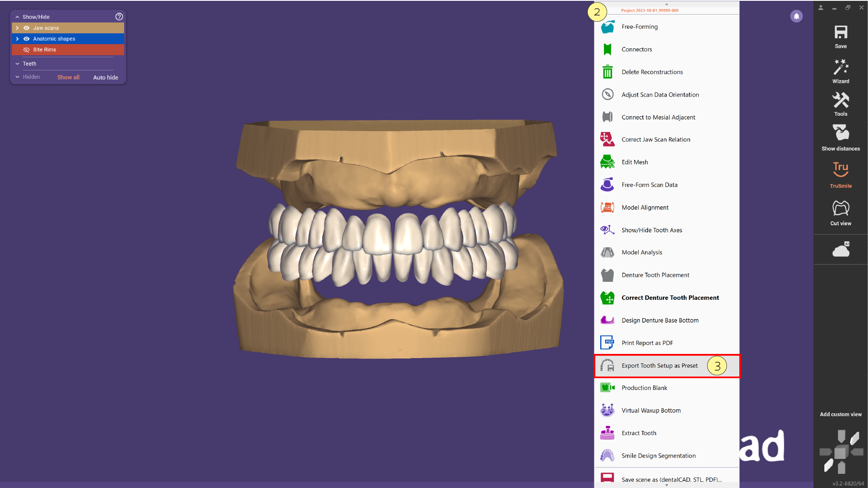Click Add custom view
Viewport: 868px width, 488px height.
coord(841,414)
